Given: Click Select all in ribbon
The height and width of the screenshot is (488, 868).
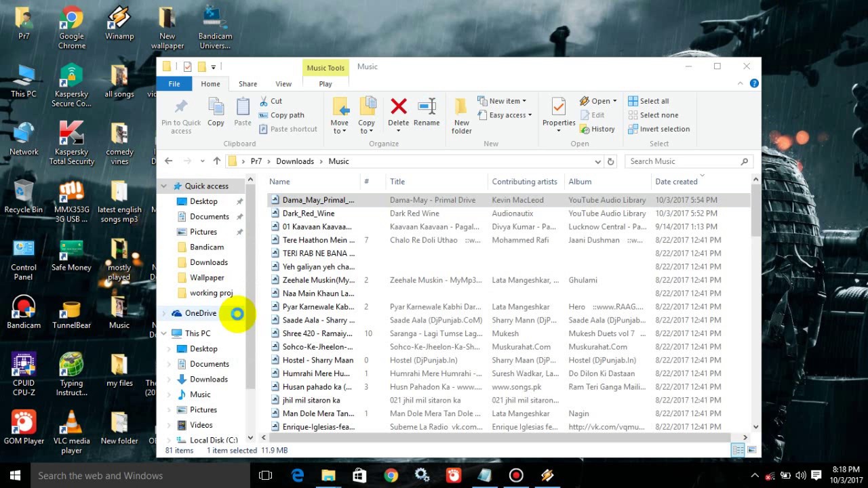Looking at the screenshot, I should pyautogui.click(x=649, y=101).
